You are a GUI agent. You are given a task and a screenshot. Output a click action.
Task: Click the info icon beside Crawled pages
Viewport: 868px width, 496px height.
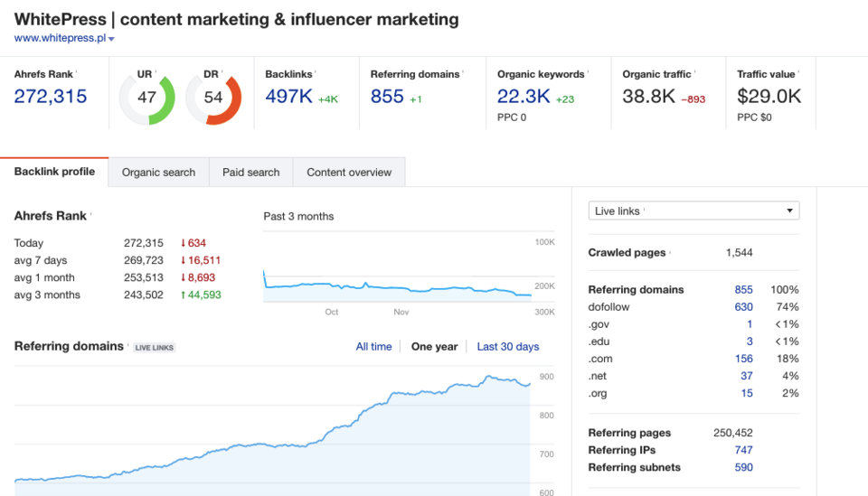pos(670,251)
